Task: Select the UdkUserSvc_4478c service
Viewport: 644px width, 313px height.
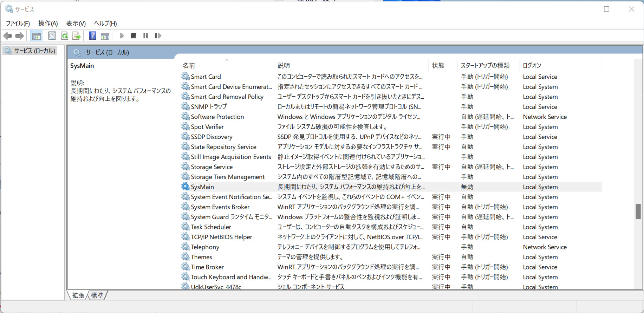Action: point(216,287)
